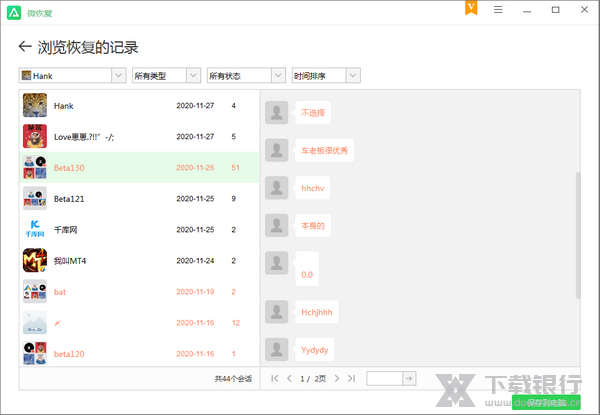600x415 pixels.
Task: Select the Hank conversation name
Action: [64, 106]
